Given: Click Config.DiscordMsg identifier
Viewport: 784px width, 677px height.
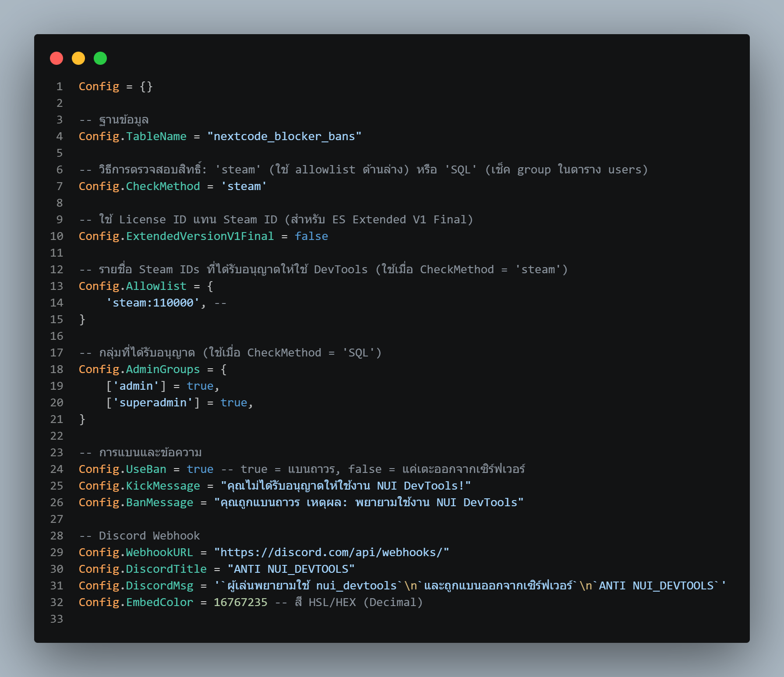Looking at the screenshot, I should point(136,585).
